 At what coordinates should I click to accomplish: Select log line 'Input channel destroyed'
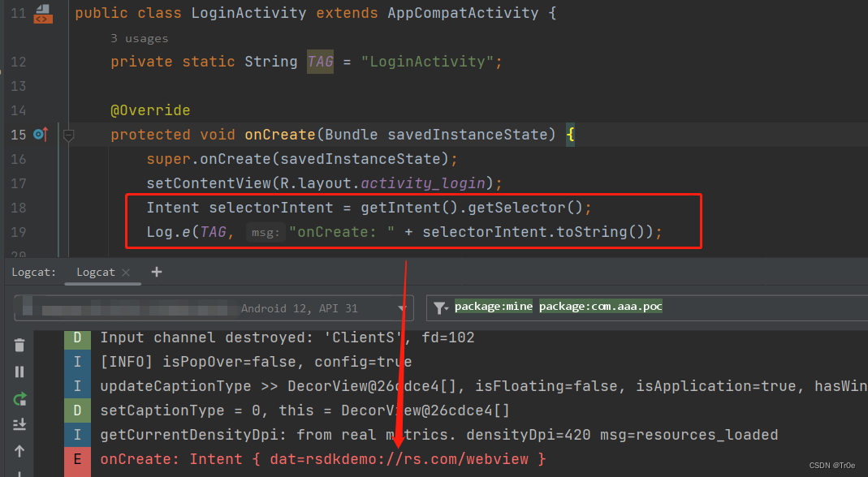click(287, 337)
